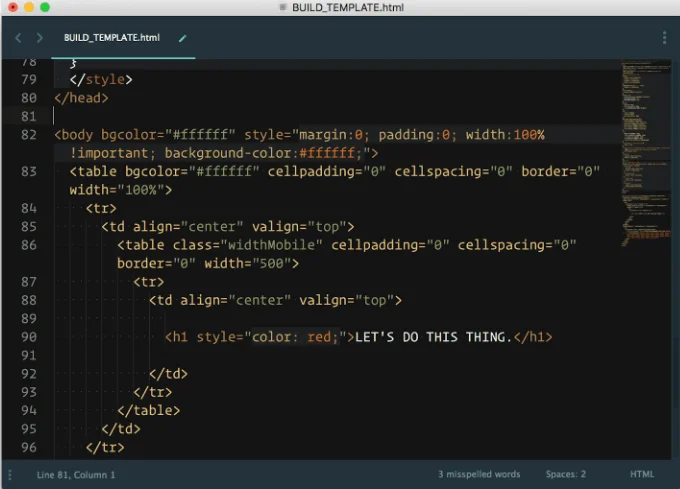
Task: Click the closing </style> tag on line 79
Action: pos(101,80)
